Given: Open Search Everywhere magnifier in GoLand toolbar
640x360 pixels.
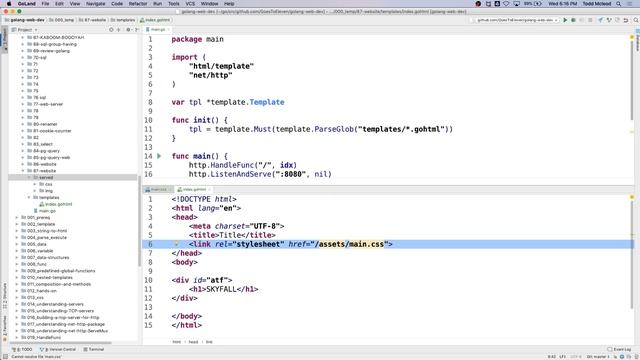Looking at the screenshot, I should click(636, 20).
